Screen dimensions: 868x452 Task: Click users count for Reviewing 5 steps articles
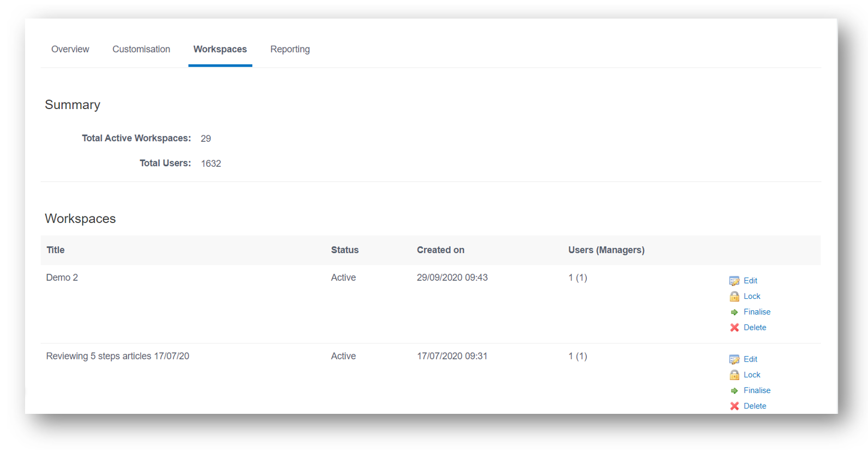(578, 356)
